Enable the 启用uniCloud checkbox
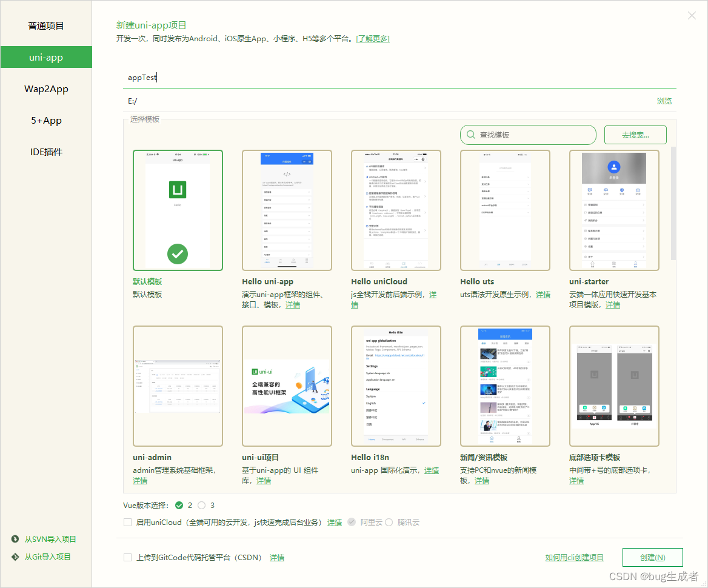 tap(127, 522)
